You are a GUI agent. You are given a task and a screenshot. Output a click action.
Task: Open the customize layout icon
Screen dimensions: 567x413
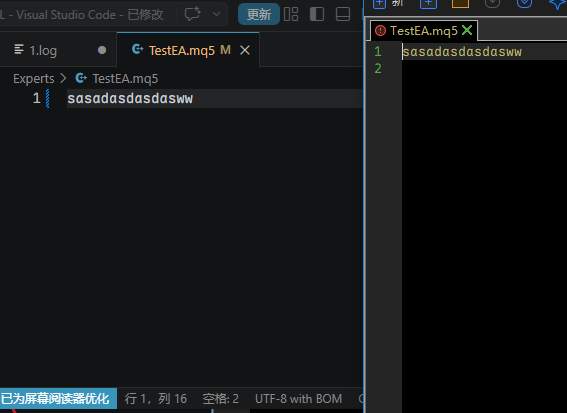coord(291,14)
